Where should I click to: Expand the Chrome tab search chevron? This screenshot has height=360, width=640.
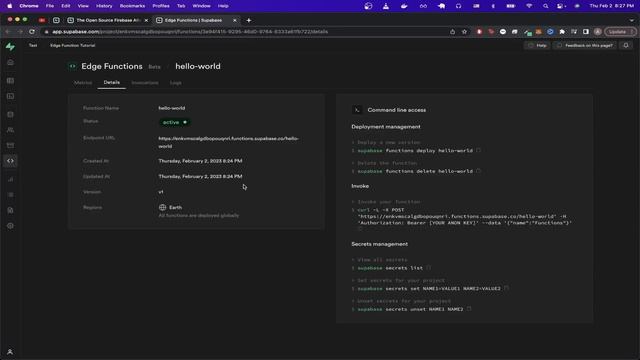[x=631, y=20]
